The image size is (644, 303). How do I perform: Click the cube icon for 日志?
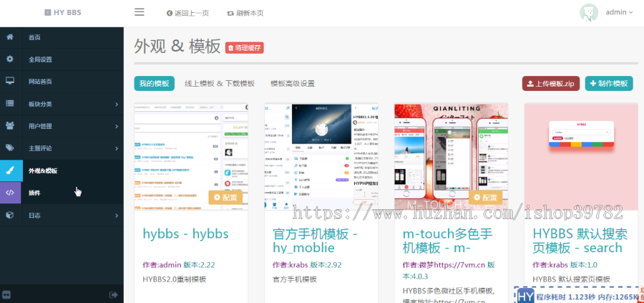[10, 215]
